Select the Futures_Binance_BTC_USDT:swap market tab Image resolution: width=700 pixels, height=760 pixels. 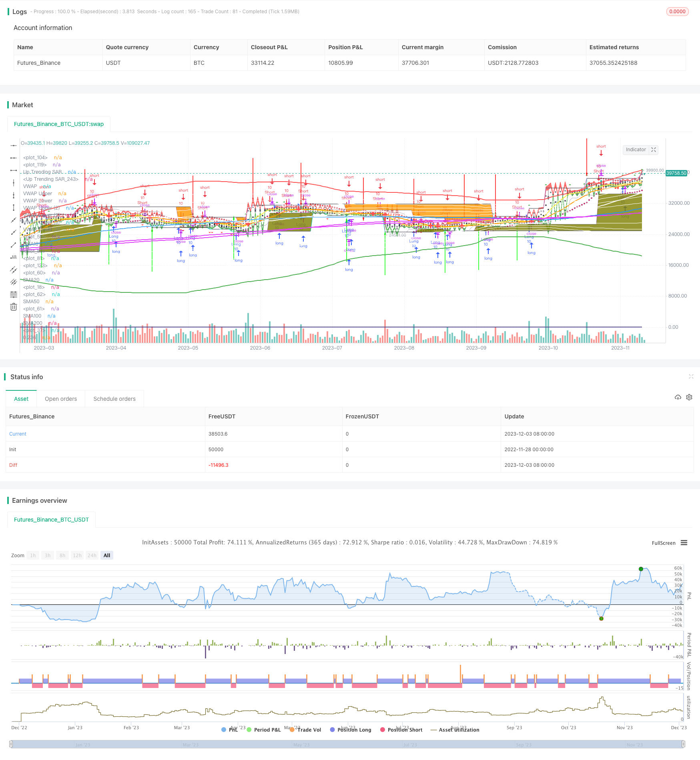pos(59,124)
